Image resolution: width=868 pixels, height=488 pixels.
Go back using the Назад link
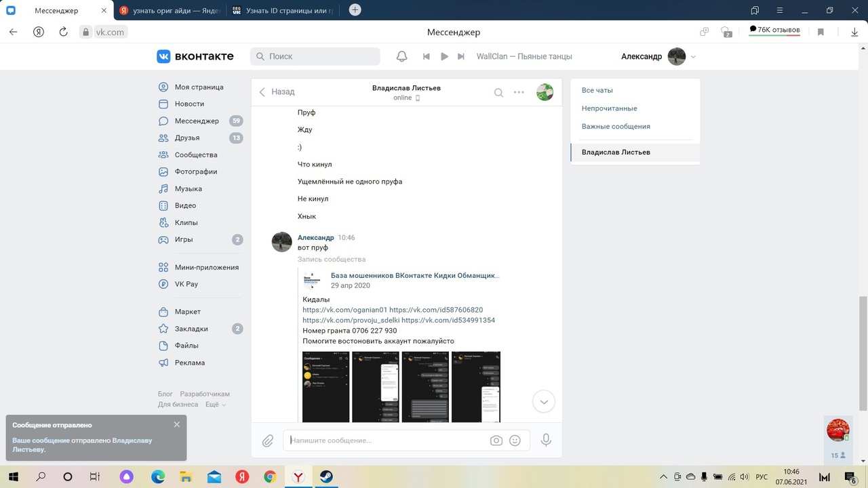pyautogui.click(x=277, y=92)
